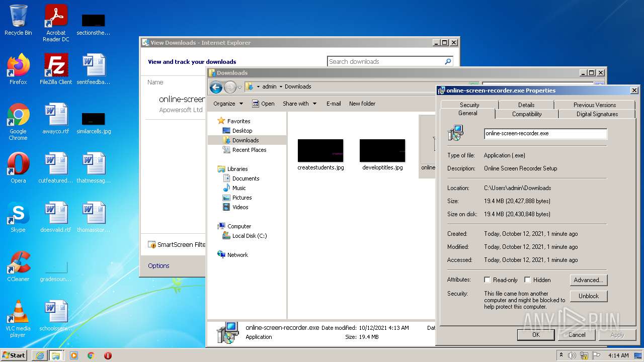This screenshot has width=644, height=362.
Task: Open Organize dropdown in Downloads toolbar
Action: click(x=228, y=104)
